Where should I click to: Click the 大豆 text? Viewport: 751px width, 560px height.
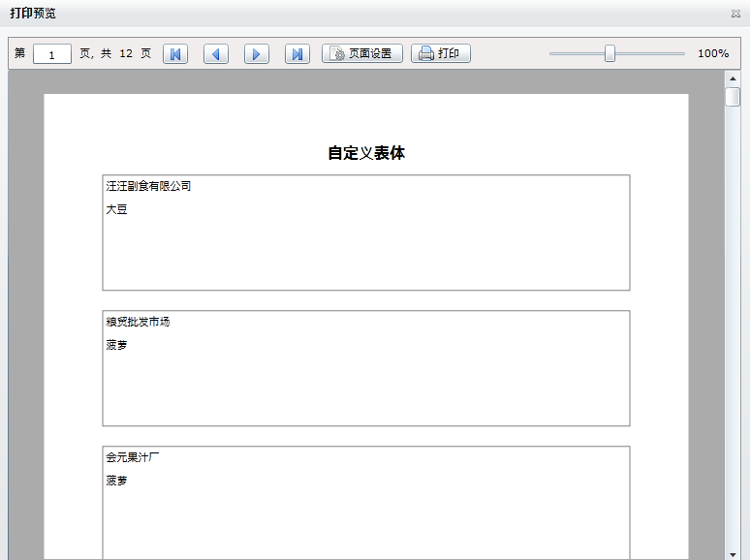coord(116,209)
